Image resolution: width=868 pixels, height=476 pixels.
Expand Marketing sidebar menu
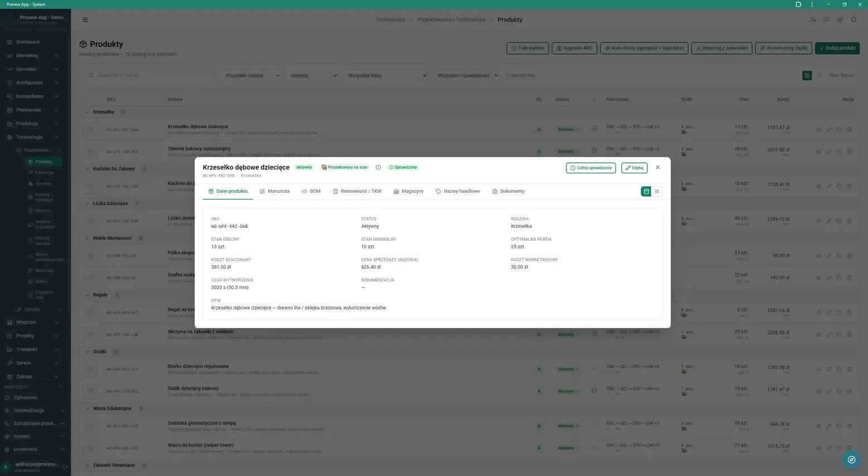(x=32, y=56)
